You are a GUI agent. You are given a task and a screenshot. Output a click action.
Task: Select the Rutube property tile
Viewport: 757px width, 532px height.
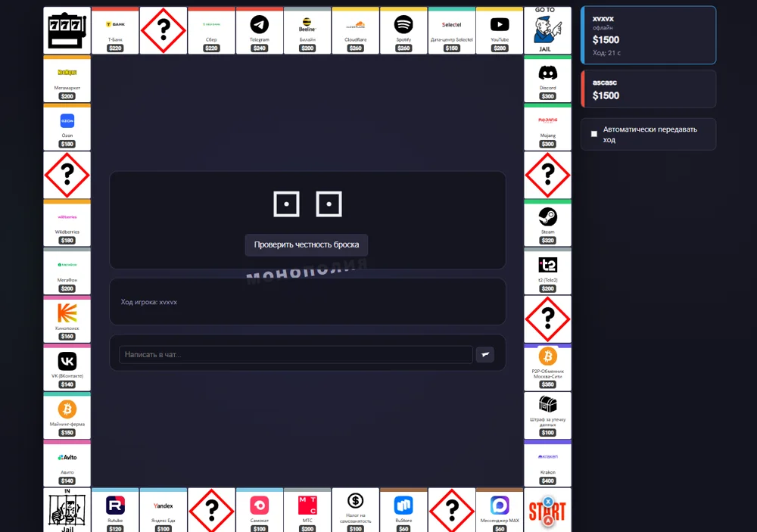click(115, 510)
